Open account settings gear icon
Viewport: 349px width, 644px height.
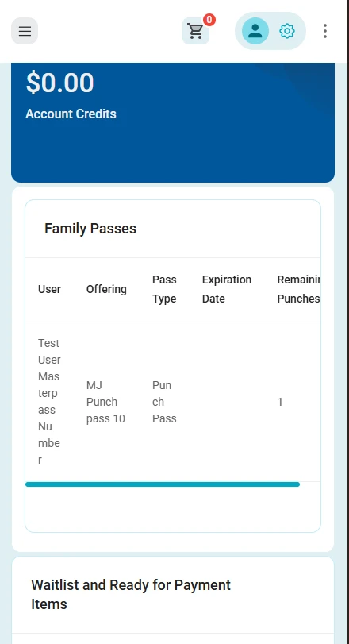[287, 31]
